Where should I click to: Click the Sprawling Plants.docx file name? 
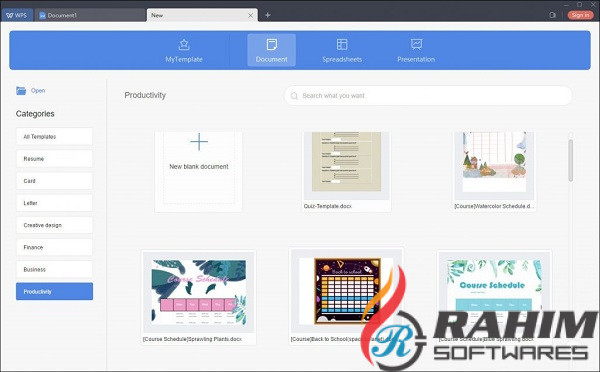tap(192, 339)
